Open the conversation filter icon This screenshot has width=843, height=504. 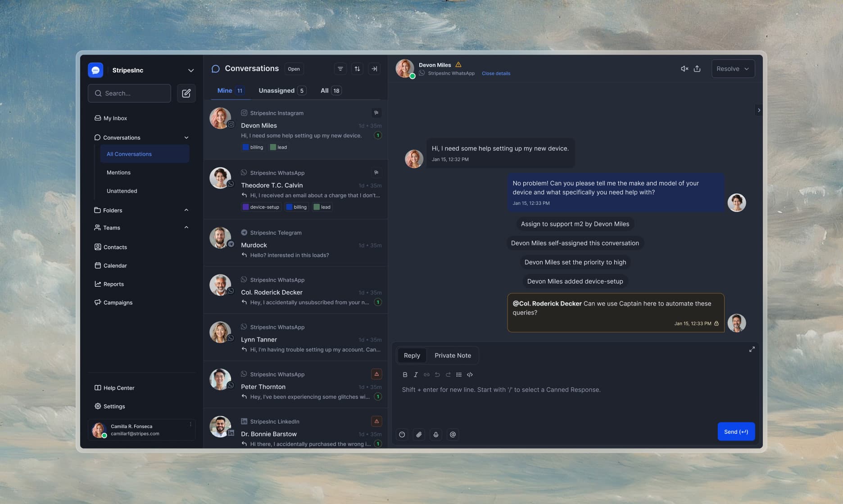coord(340,69)
